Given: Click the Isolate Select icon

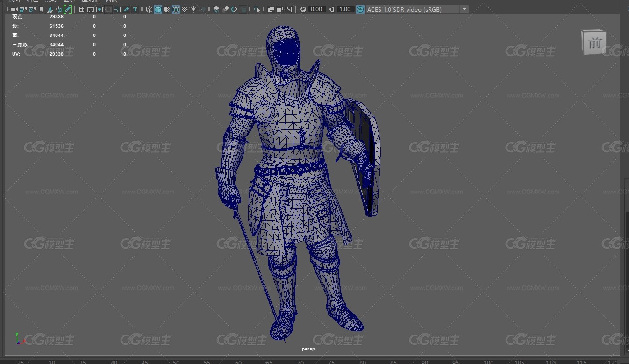Looking at the screenshot, I should pos(257,9).
